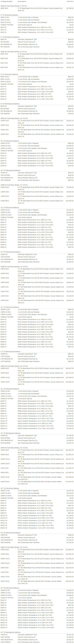Click the Description column header
74x644 pixels.
[22, 2]
